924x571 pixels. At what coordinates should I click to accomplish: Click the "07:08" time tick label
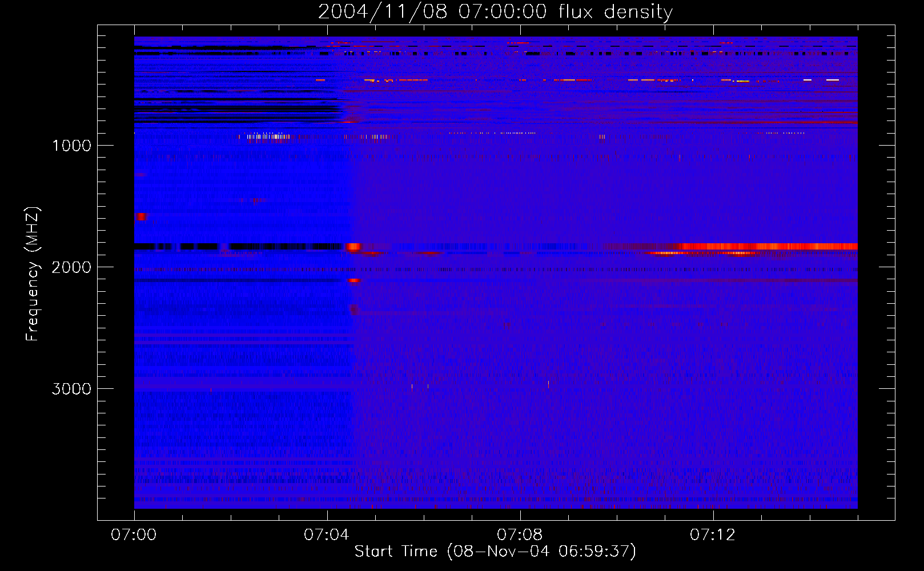(520, 535)
